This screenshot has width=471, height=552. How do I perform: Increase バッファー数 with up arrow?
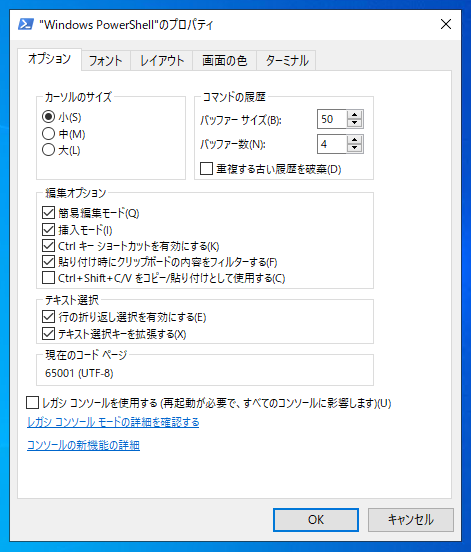coord(355,139)
